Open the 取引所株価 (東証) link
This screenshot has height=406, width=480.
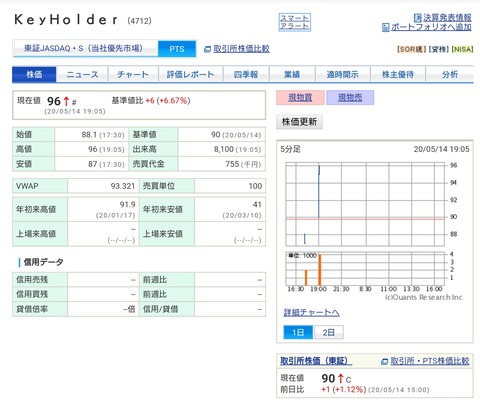[316, 361]
